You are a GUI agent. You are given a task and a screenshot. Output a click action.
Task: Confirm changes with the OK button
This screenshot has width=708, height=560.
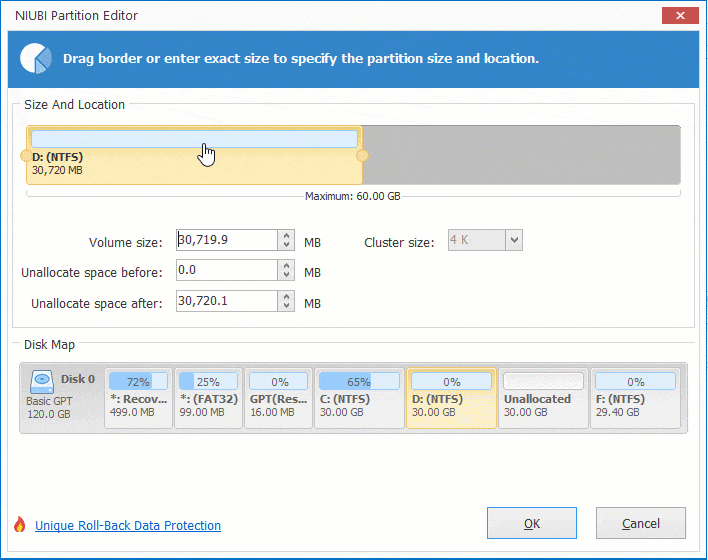tap(531, 523)
